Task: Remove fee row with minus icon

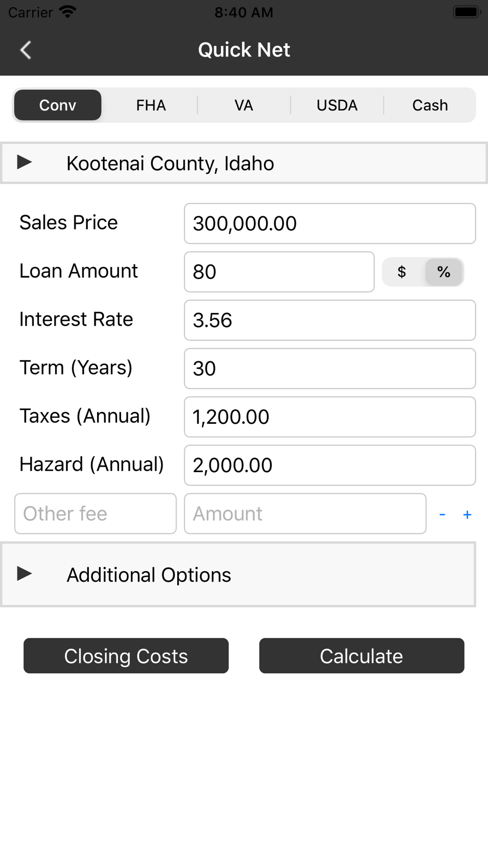Action: (x=442, y=515)
